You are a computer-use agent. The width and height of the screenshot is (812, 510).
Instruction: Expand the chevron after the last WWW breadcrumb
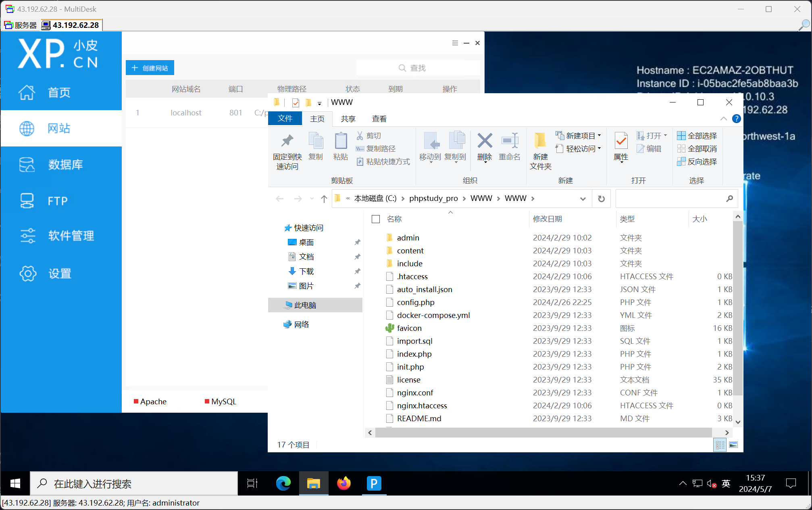533,199
